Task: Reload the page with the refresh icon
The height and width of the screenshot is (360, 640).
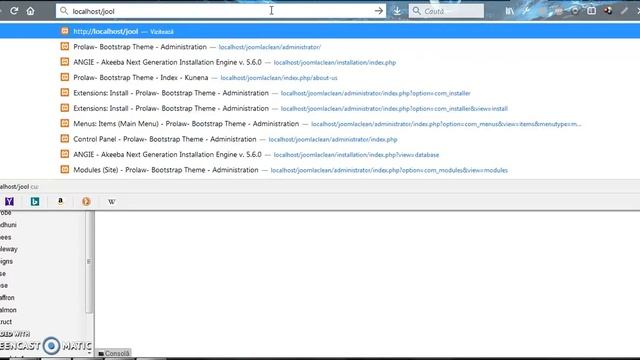Action: click(x=14, y=11)
